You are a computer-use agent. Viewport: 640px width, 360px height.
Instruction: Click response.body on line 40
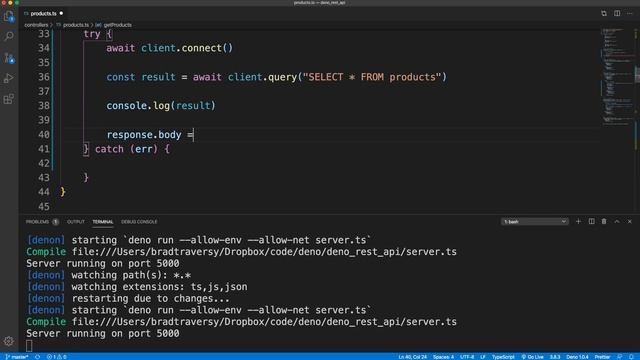pos(144,135)
